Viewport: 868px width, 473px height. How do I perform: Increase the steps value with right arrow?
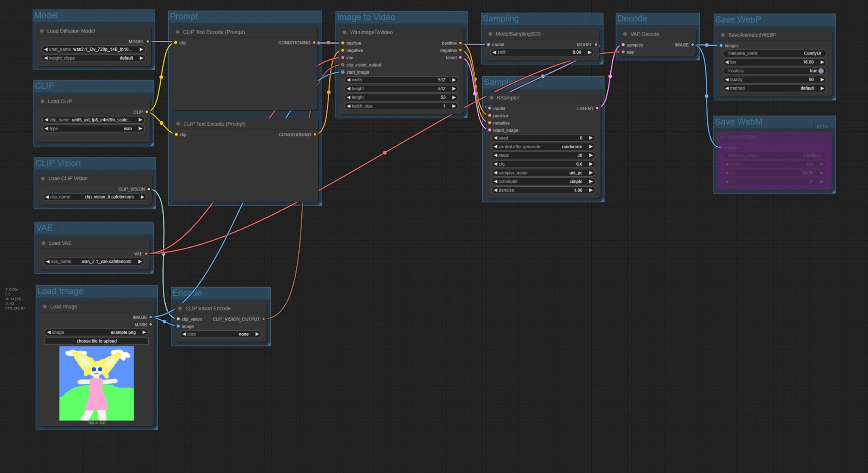pos(591,155)
